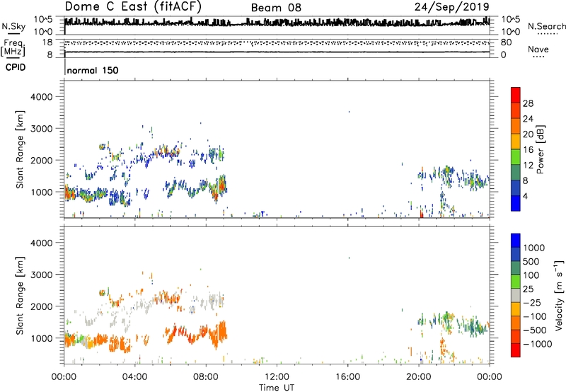Pick the yellow segment of the velocity colorbar
The image size is (566, 392).
point(516,309)
